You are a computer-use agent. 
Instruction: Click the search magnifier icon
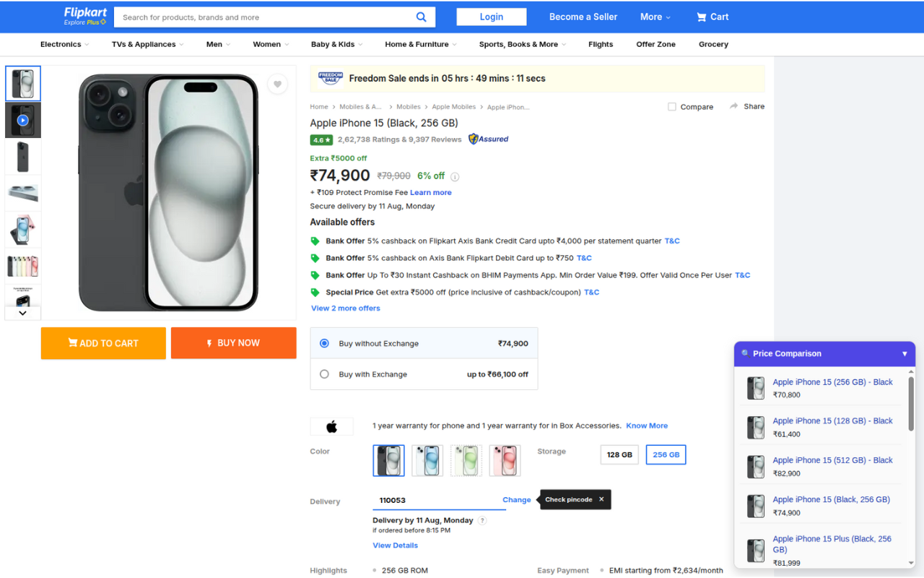422,17
